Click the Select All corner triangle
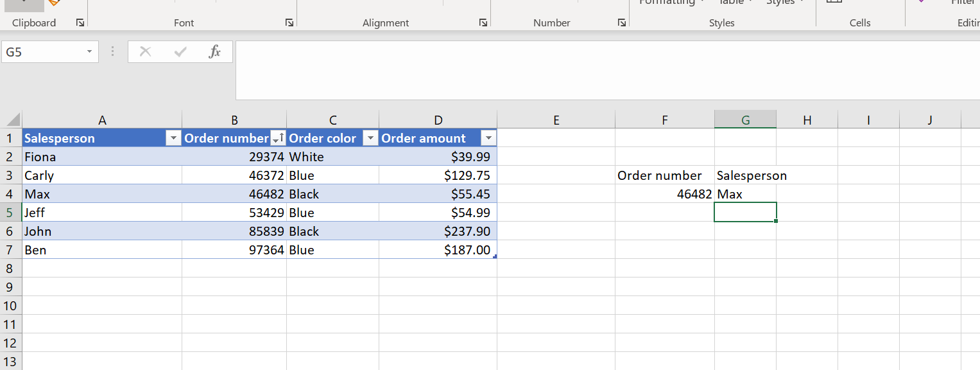Image resolution: width=980 pixels, height=370 pixels. click(x=13, y=120)
